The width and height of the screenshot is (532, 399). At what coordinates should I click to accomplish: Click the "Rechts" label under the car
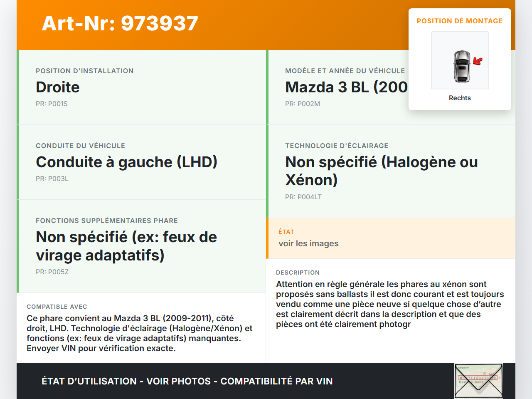[460, 98]
